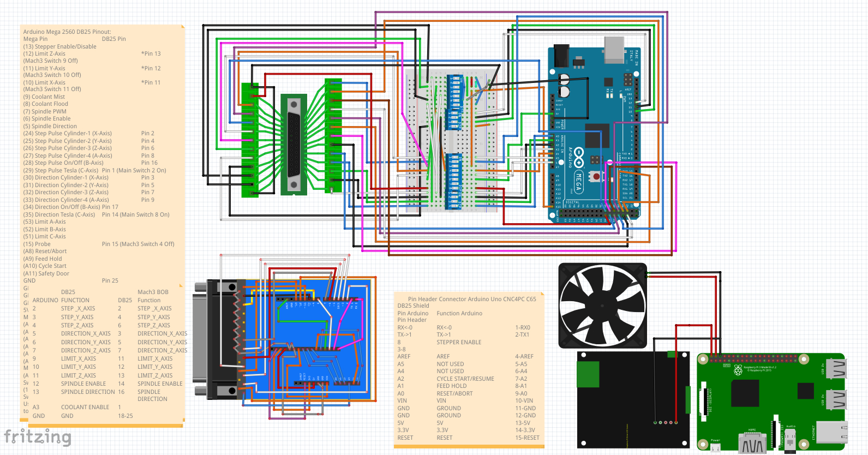Screen dimensions: 868x455
Task: Click the '(Mach3 Switch 9 Off)' note
Action: 50,61
